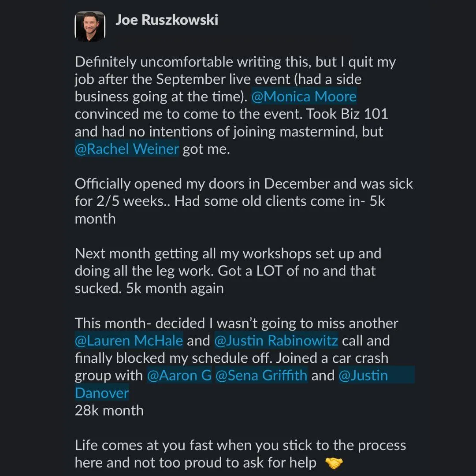Click the 'September live event' text
Viewport: 476px width, 476px height.
(x=223, y=79)
